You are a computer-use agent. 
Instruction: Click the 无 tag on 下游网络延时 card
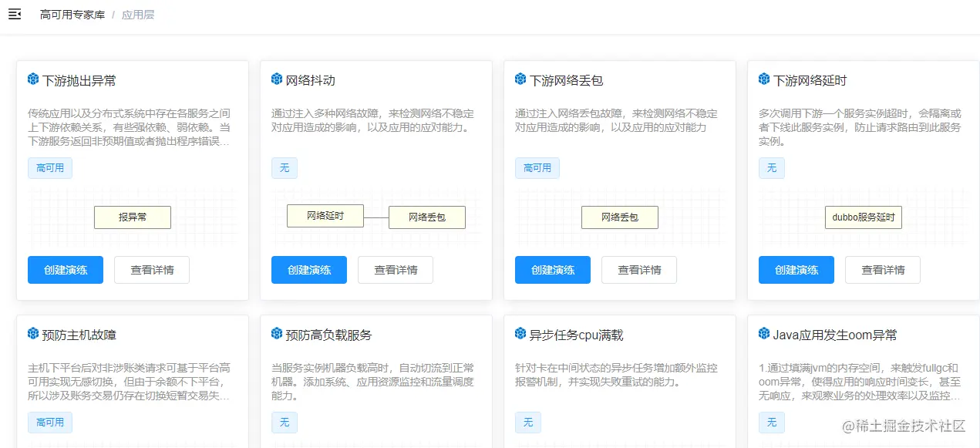click(772, 168)
